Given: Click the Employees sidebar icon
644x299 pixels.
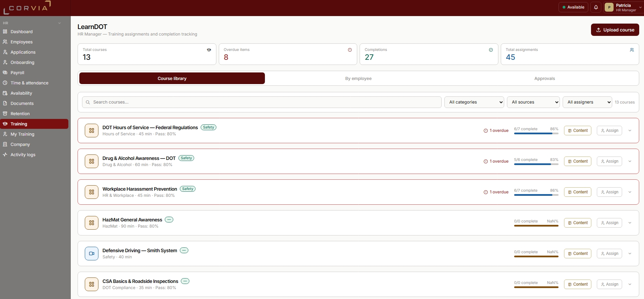Looking at the screenshot, I should click(x=5, y=42).
